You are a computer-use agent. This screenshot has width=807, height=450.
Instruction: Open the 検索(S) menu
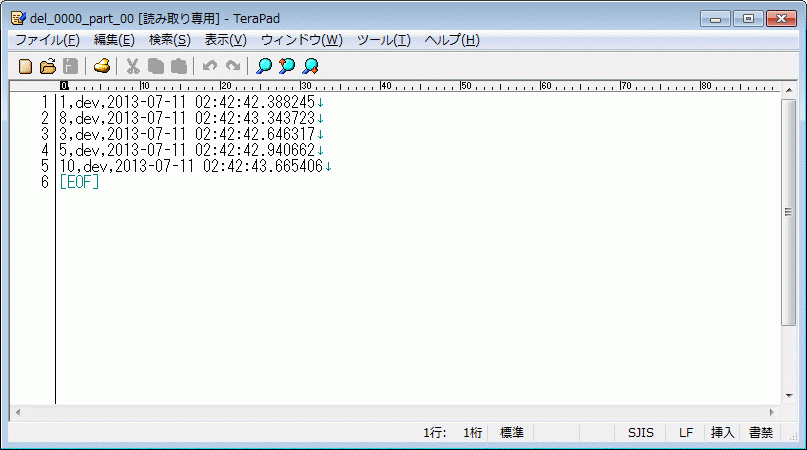pos(170,40)
